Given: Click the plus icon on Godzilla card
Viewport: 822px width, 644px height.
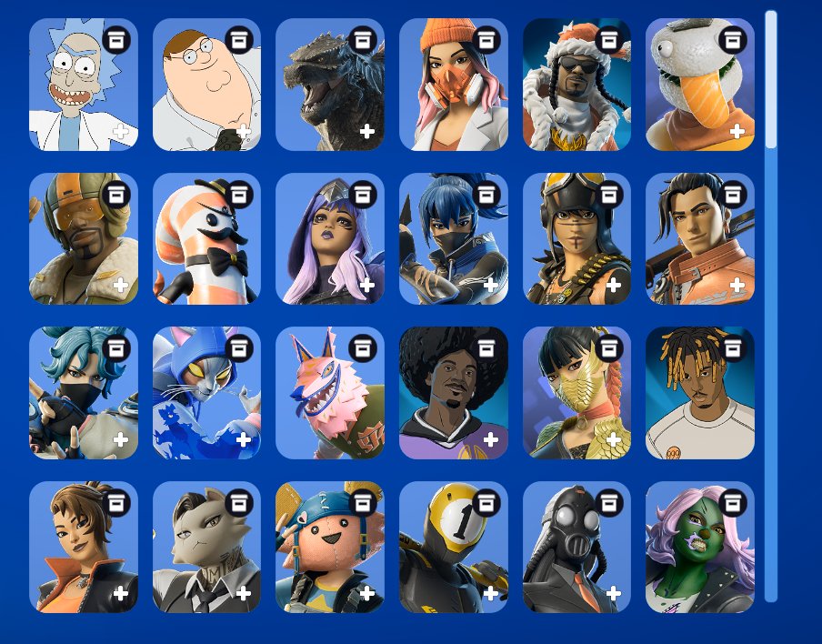Looking at the screenshot, I should click(367, 131).
